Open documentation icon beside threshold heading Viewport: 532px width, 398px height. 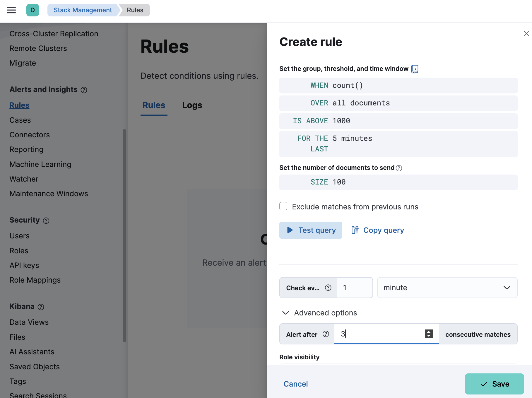point(415,69)
